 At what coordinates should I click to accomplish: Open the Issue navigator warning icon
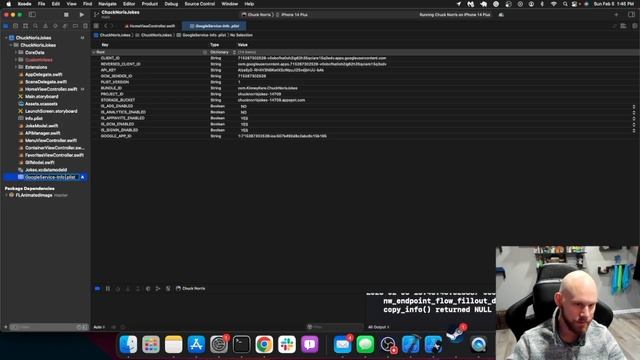click(45, 26)
